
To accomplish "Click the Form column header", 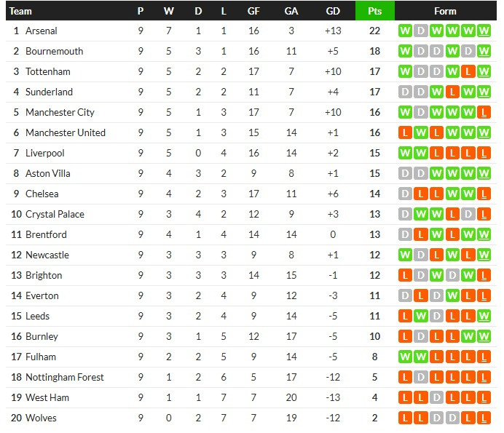I will coord(444,11).
